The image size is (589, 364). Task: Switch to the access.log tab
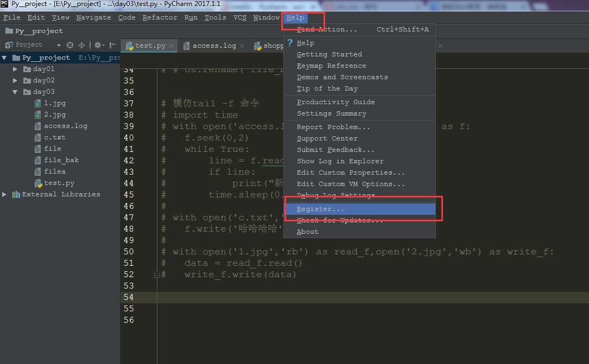[x=214, y=46]
